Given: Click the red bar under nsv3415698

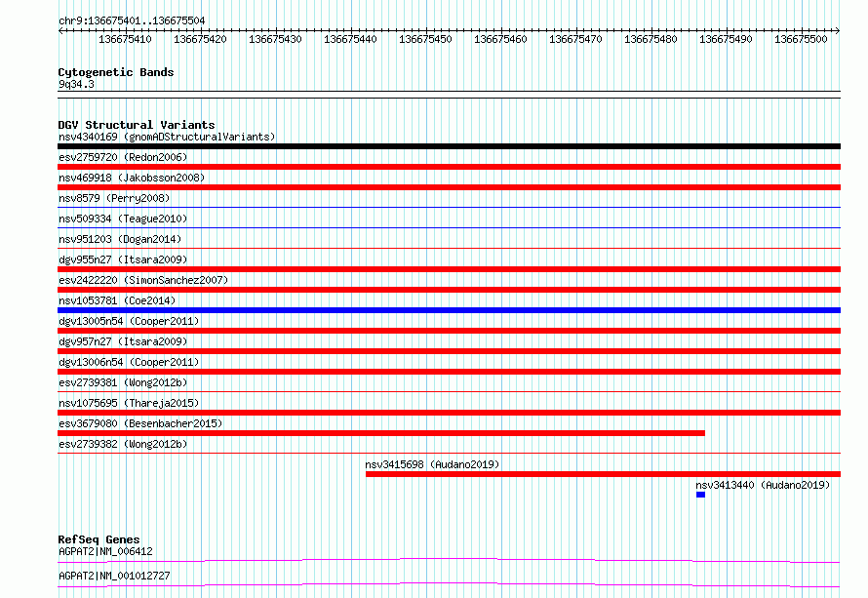Looking at the screenshot, I should [x=604, y=474].
